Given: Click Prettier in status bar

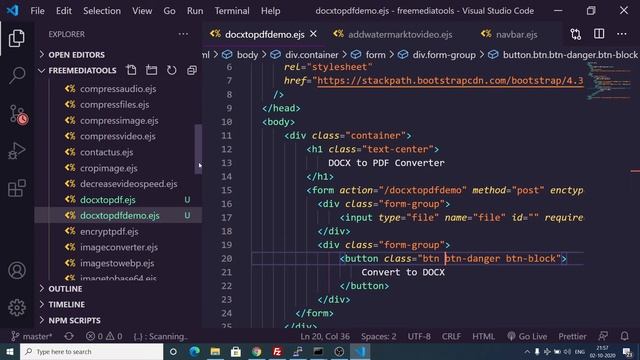Looking at the screenshot, I should 572,336.
